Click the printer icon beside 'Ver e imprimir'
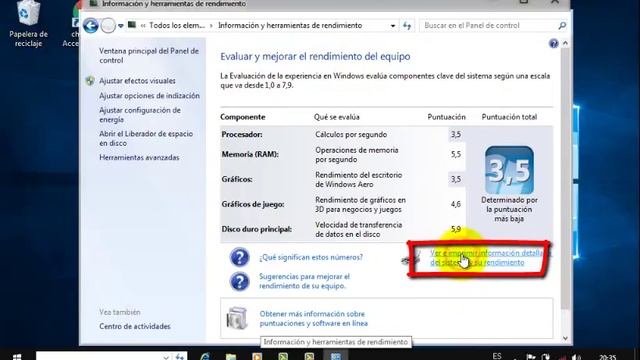This screenshot has height=360, width=640. (411, 258)
